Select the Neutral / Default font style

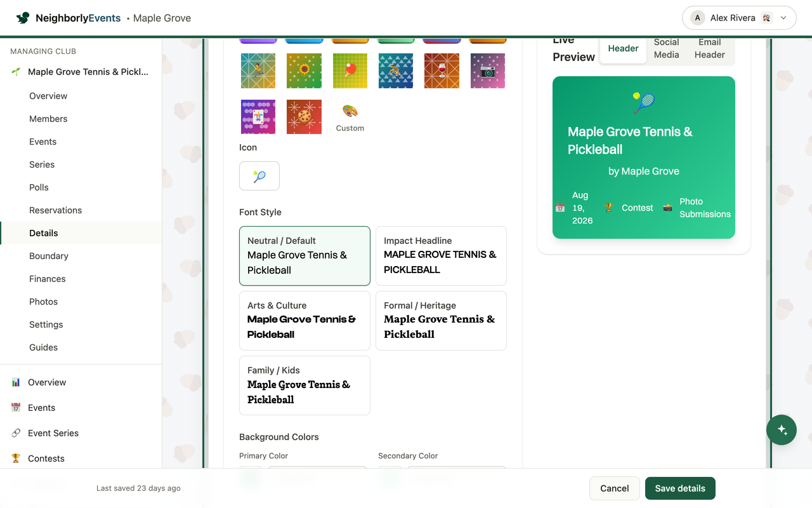(304, 256)
